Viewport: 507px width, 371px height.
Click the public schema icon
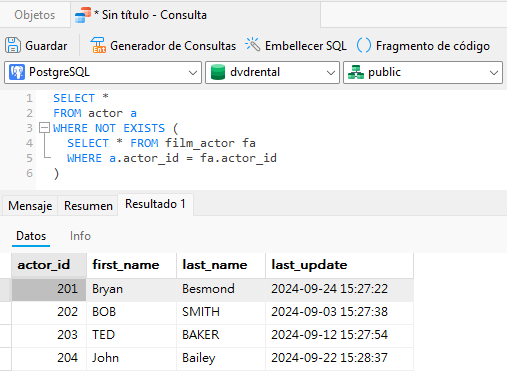pyautogui.click(x=356, y=72)
